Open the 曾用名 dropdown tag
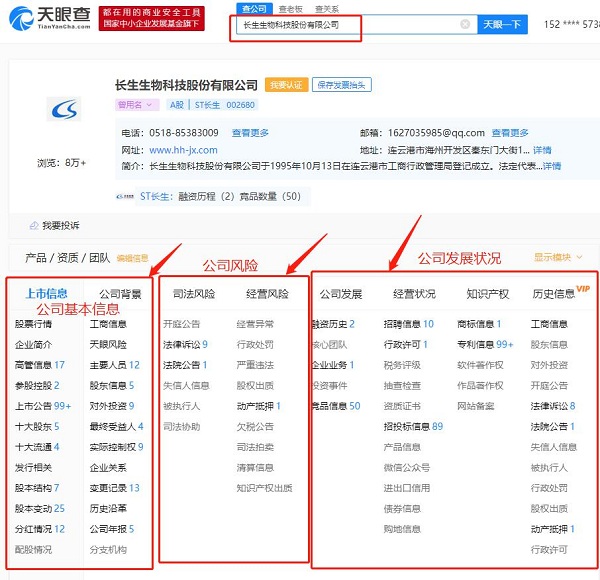This screenshot has width=600, height=580. tap(137, 104)
